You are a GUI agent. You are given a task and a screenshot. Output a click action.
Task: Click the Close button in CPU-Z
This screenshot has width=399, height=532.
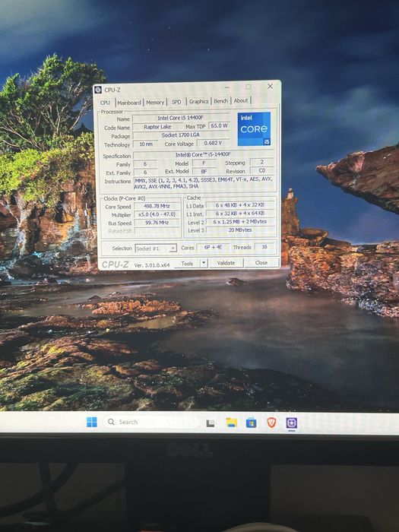(261, 263)
